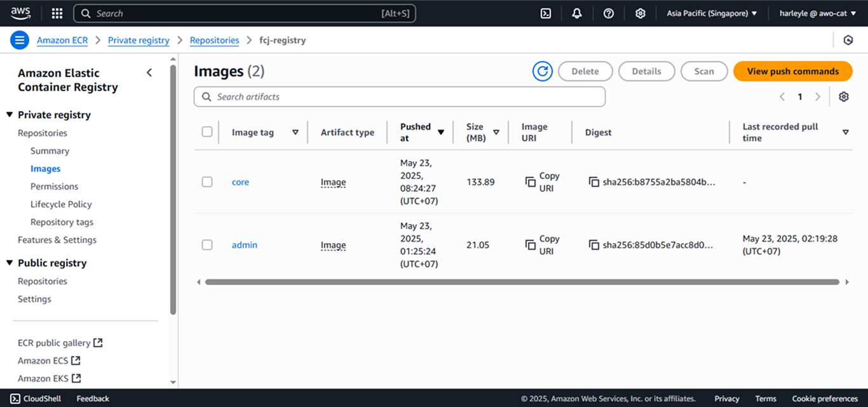Collapse the Private registry section
Viewport: 868px width, 407px height.
(10, 115)
